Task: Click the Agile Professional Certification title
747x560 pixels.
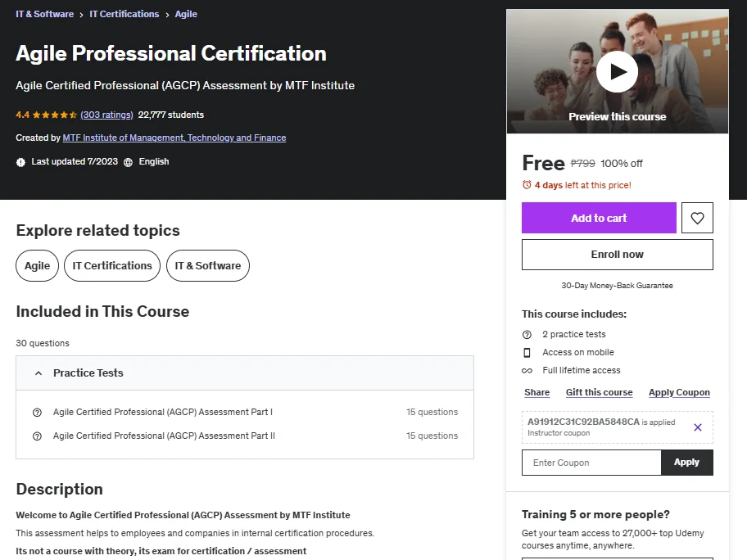Action: (x=171, y=53)
